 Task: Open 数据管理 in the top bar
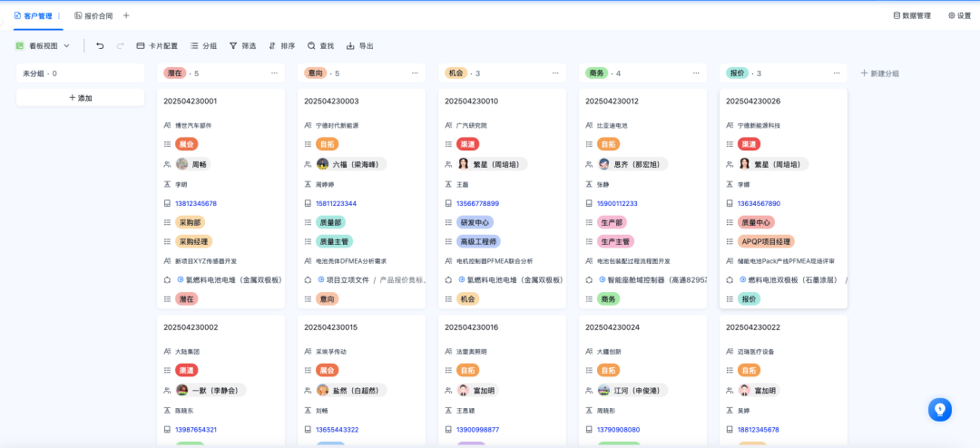(912, 15)
